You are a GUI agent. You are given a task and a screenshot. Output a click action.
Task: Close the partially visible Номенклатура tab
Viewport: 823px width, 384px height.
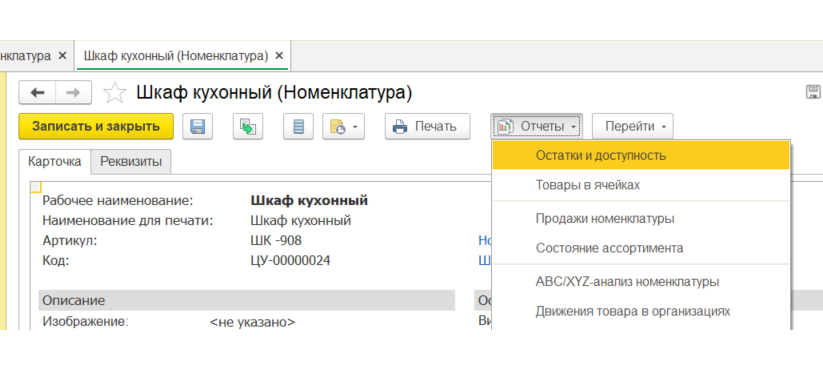(62, 56)
